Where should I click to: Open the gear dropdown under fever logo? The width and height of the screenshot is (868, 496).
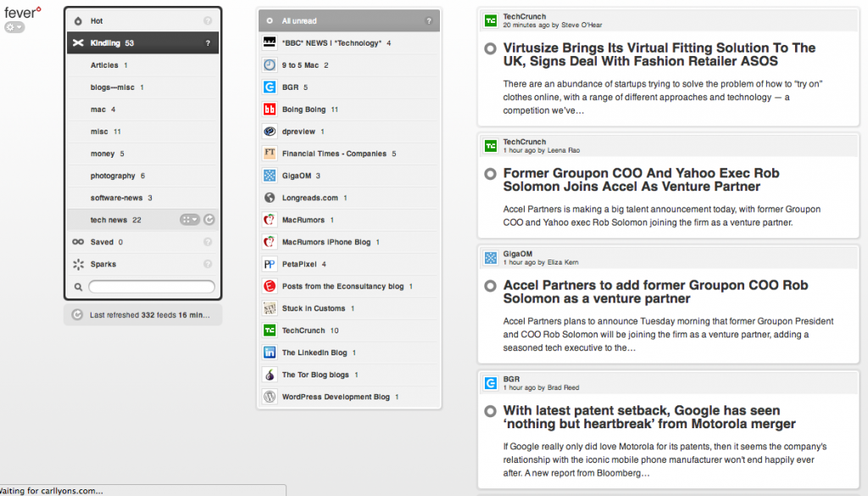[x=14, y=27]
